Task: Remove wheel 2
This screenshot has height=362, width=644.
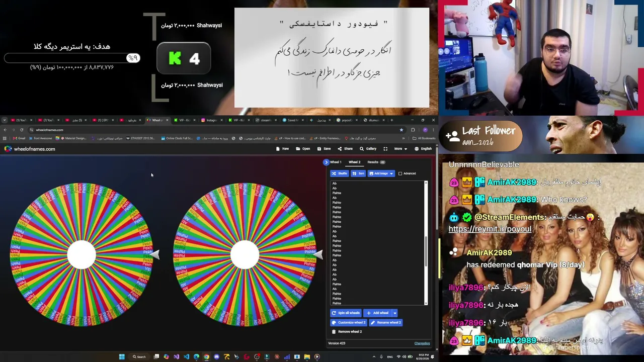Action: point(347,332)
